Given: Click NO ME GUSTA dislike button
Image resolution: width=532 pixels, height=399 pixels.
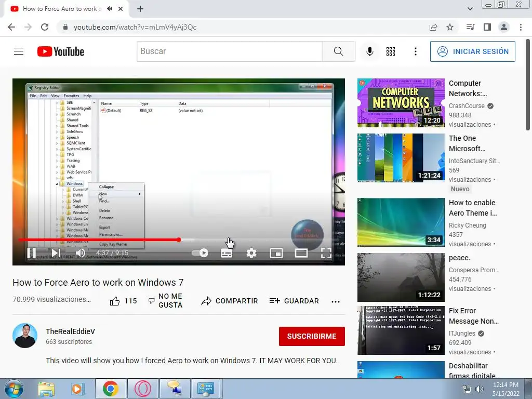Looking at the screenshot, I should click(166, 301).
